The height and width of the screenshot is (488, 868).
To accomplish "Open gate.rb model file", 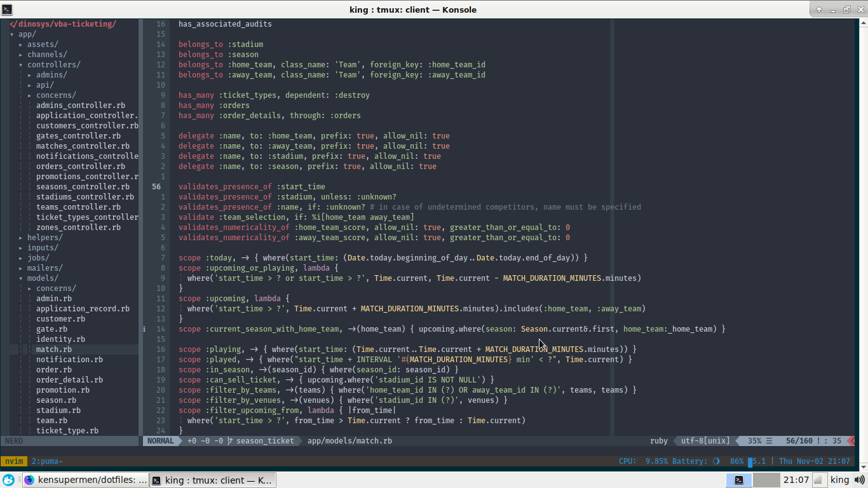I will point(51,329).
